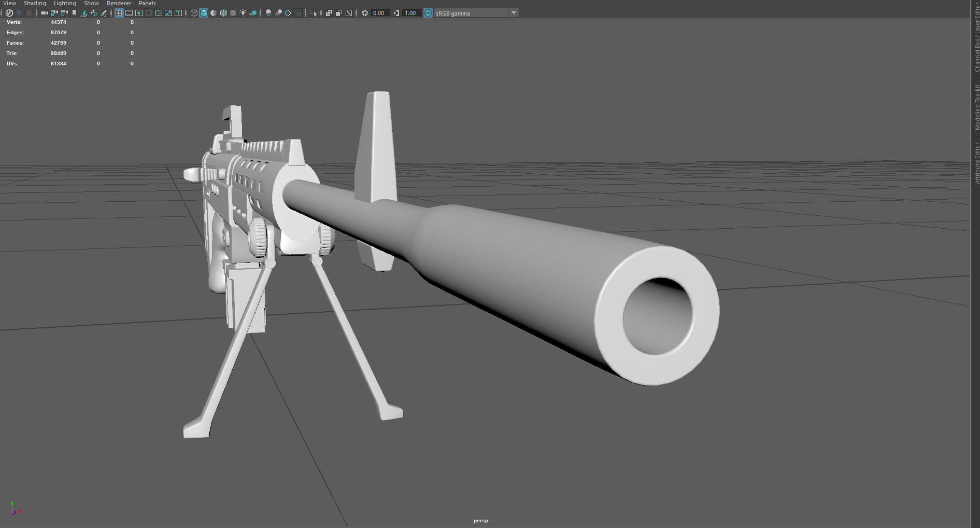Toggle the Safe Action icon
This screenshot has height=528, width=980.
tap(168, 13)
